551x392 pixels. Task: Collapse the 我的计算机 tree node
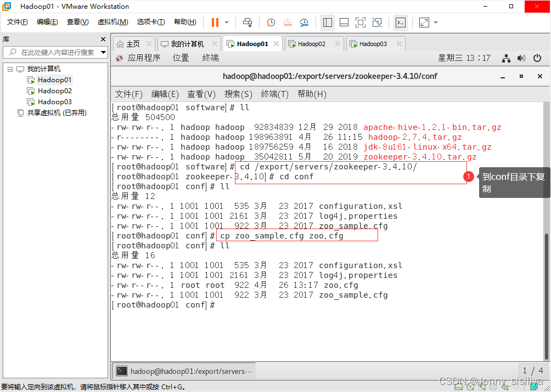10,69
